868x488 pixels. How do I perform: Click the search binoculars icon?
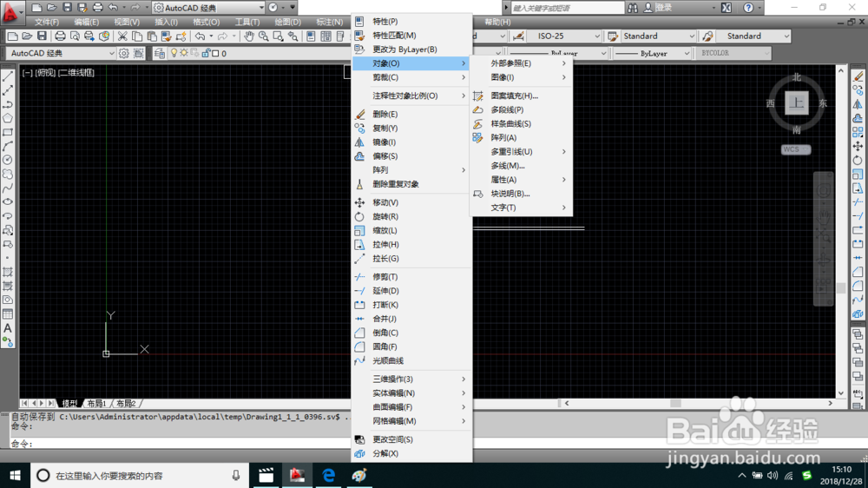click(633, 8)
